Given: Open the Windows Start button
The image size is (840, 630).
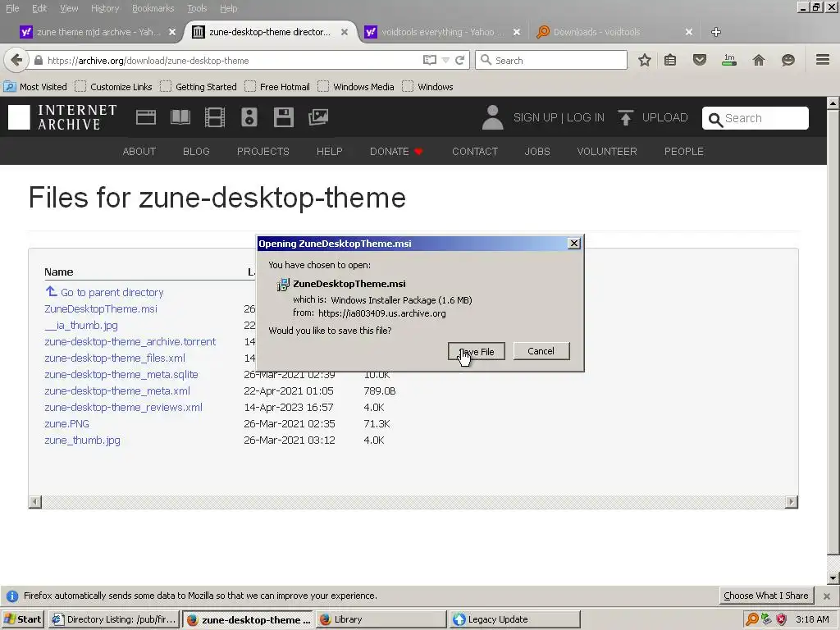Looking at the screenshot, I should point(22,619).
